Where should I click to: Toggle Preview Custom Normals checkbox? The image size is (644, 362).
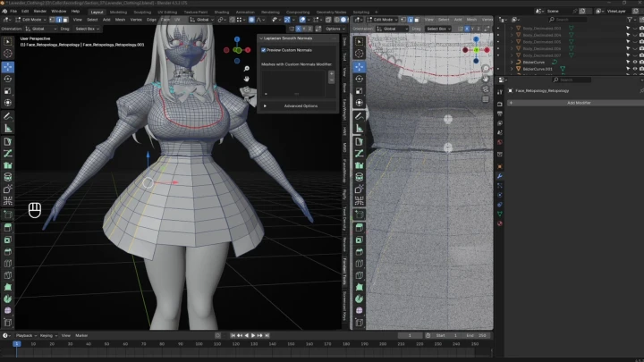(264, 50)
